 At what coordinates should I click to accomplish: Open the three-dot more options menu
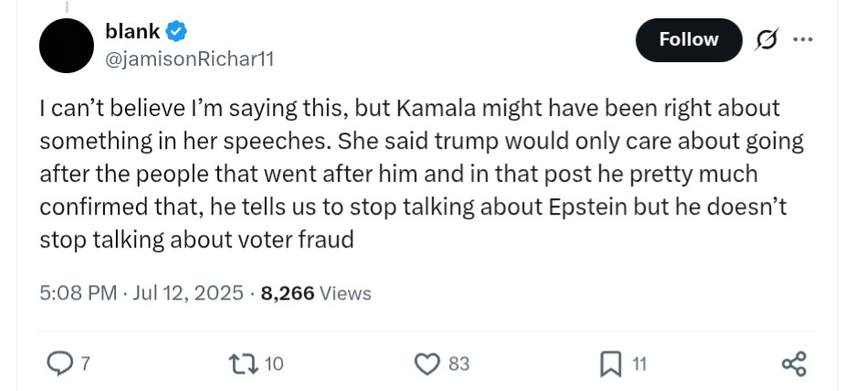click(x=803, y=40)
